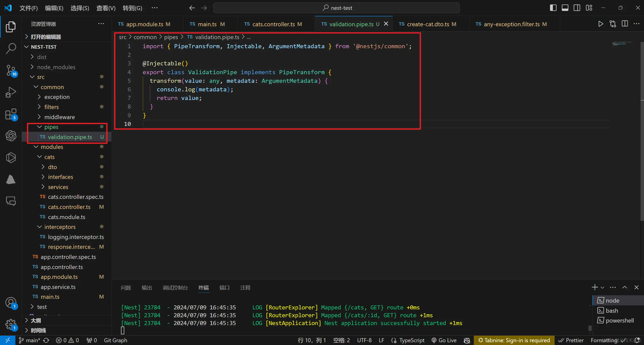This screenshot has width=644, height=345.
Task: Open the Source Control view
Action: tap(11, 70)
